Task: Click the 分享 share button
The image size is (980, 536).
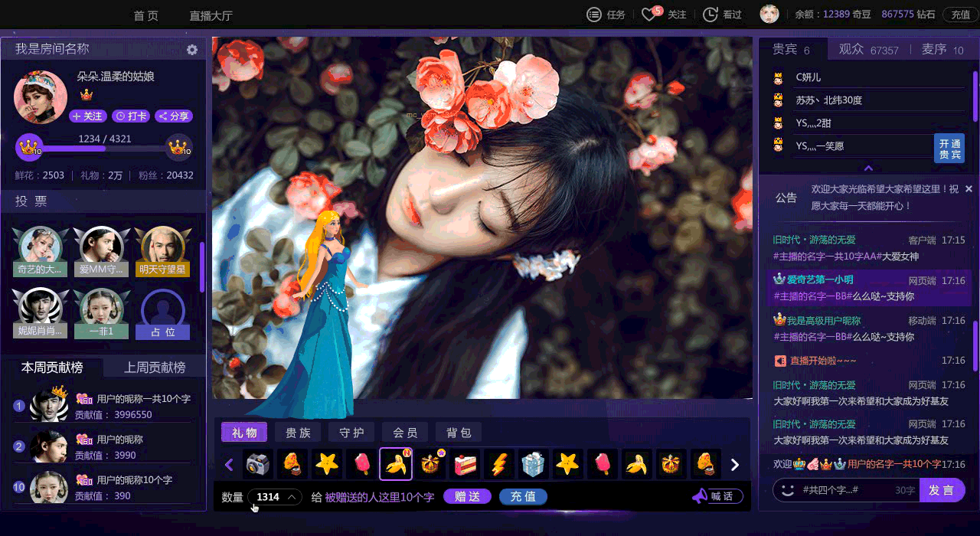Action: pyautogui.click(x=174, y=116)
